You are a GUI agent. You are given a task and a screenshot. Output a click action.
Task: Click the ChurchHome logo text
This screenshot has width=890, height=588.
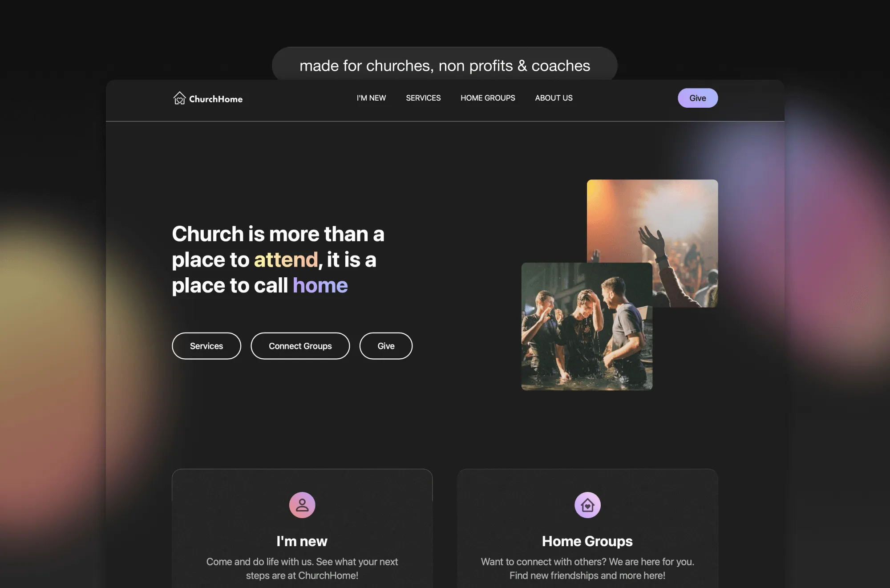point(216,99)
